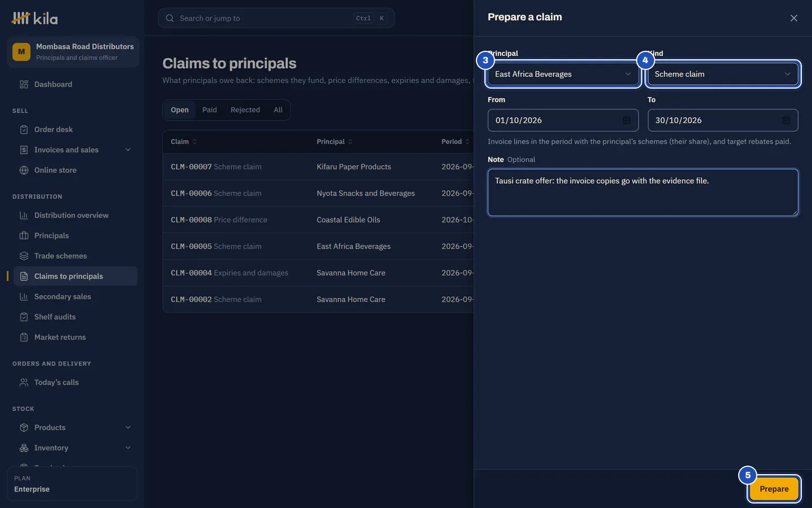
Task: Click the Online store globe icon
Action: pos(24,170)
